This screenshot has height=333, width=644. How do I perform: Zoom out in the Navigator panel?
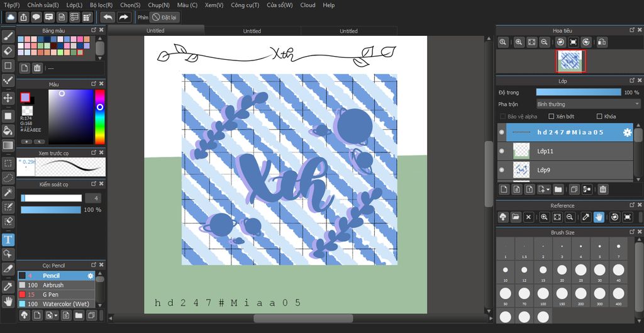[x=544, y=42]
